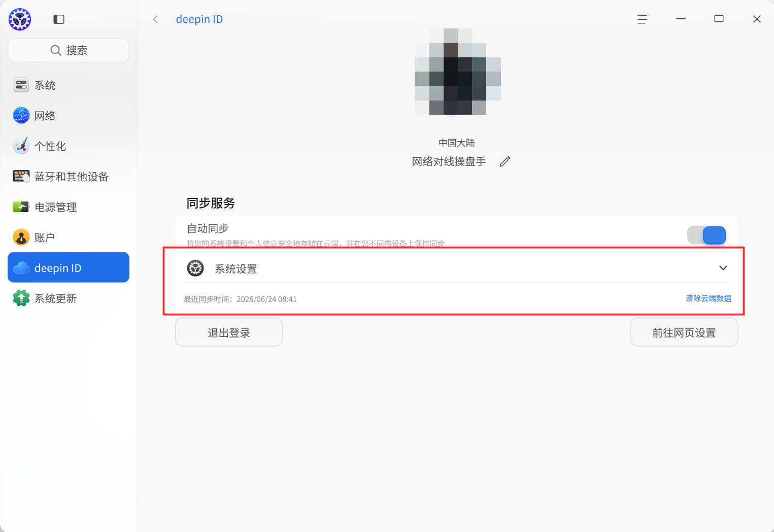Image resolution: width=774 pixels, height=532 pixels.
Task: Click the 退出登录 button
Action: tap(229, 332)
